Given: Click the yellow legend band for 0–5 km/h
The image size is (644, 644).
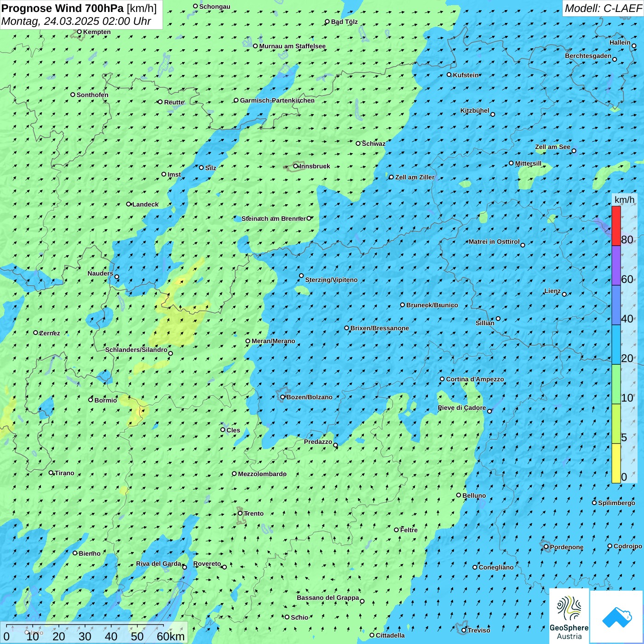Looking at the screenshot, I should (616, 463).
